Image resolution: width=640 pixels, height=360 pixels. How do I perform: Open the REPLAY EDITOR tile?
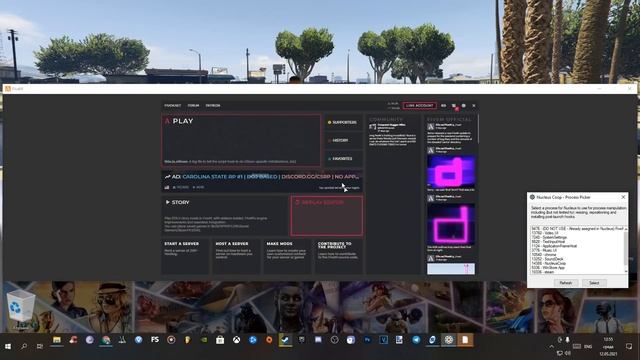pyautogui.click(x=327, y=216)
